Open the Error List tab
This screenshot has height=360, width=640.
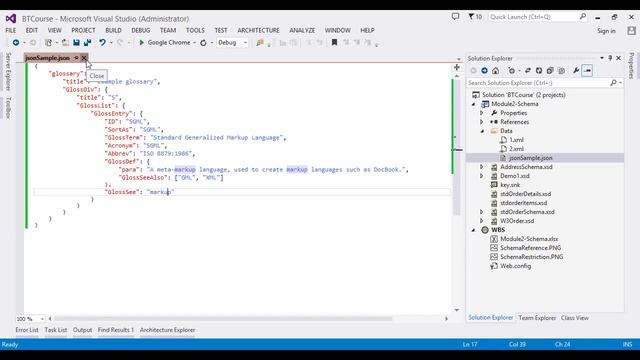(x=27, y=330)
